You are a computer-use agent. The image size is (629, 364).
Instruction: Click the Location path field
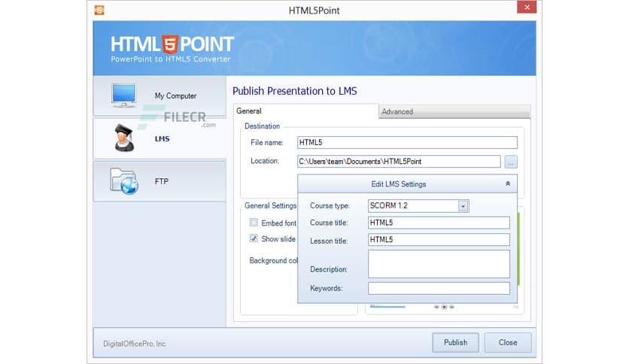(x=399, y=162)
